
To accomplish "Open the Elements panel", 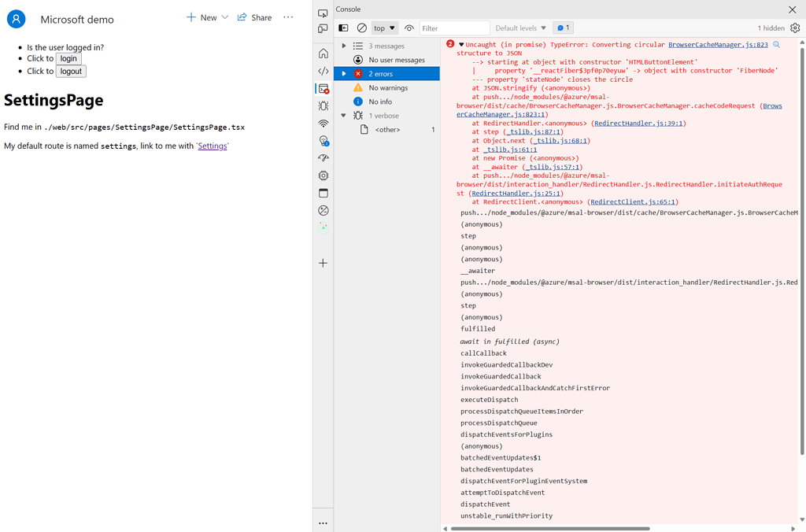I will click(323, 71).
